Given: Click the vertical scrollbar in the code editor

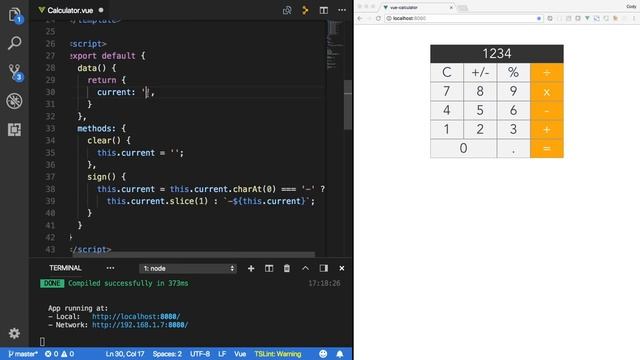Looking at the screenshot, I should click(x=348, y=105).
